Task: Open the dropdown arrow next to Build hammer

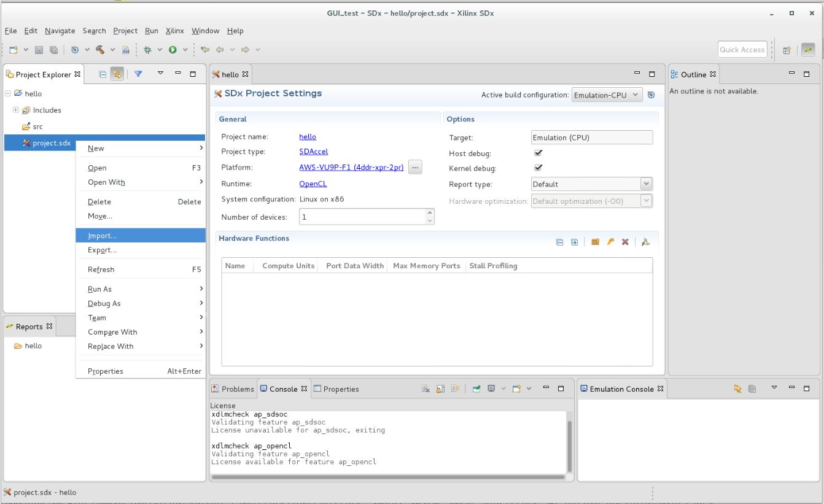Action: [112, 50]
